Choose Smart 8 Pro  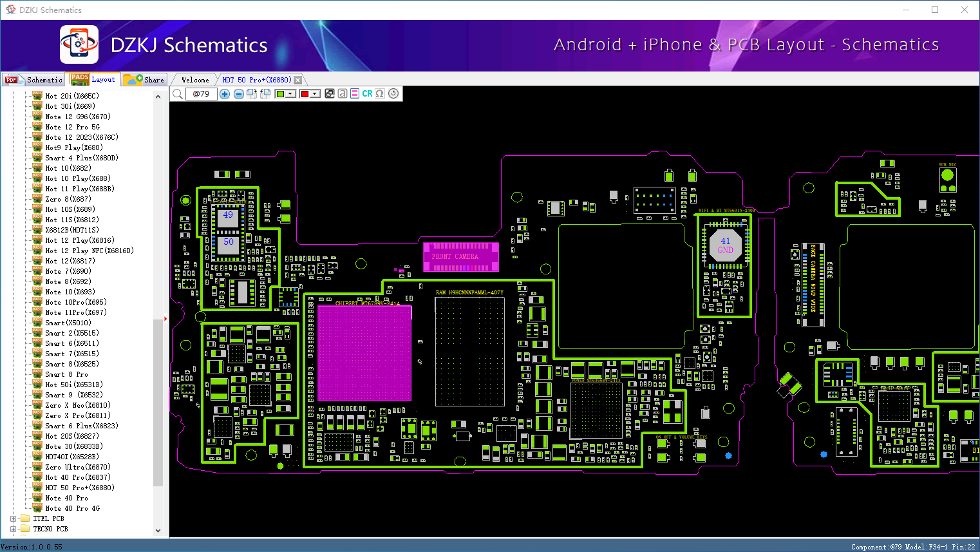(66, 374)
